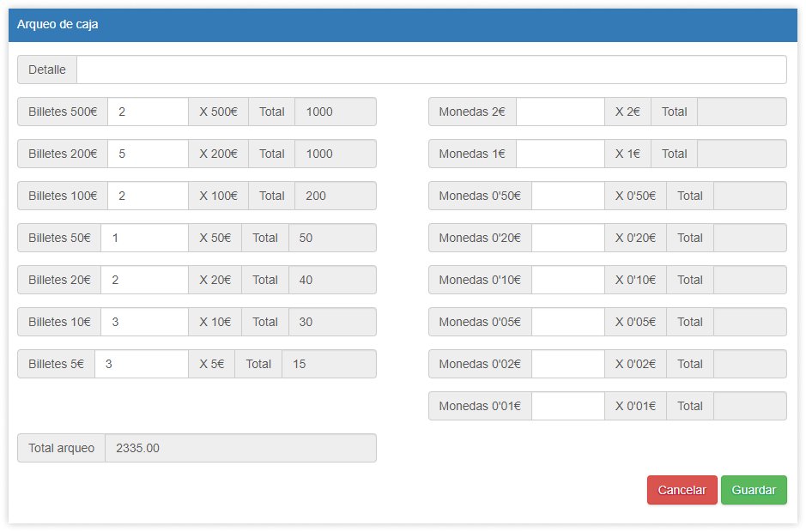Focus the Billetes 10€ quantity input
806x532 pixels.
point(144,322)
